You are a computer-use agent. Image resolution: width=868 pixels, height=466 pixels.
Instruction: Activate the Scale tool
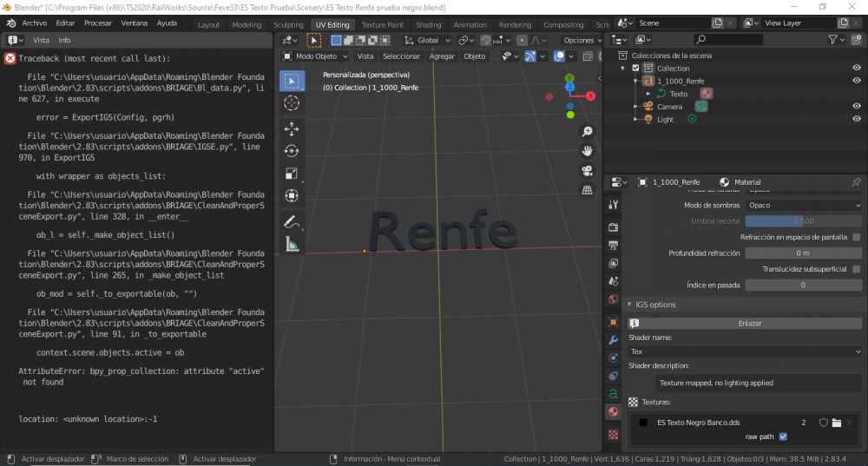292,174
